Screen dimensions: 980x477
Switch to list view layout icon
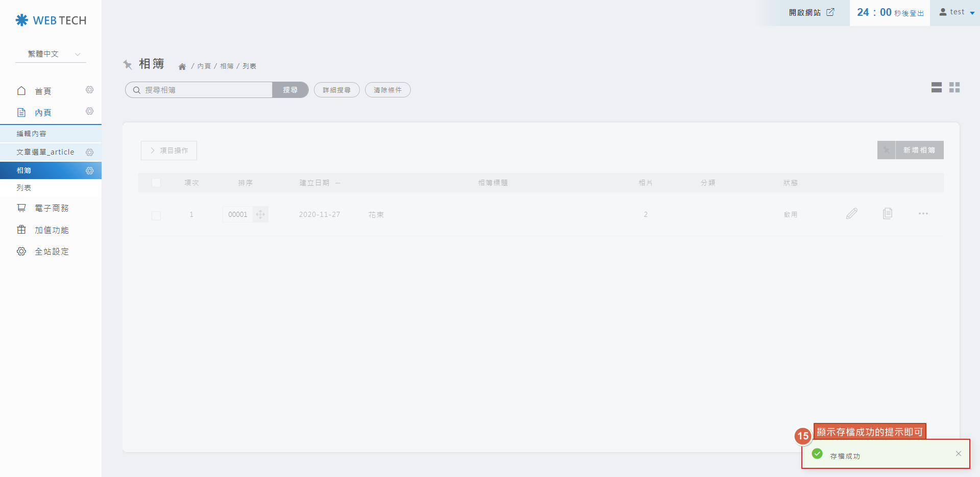936,87
